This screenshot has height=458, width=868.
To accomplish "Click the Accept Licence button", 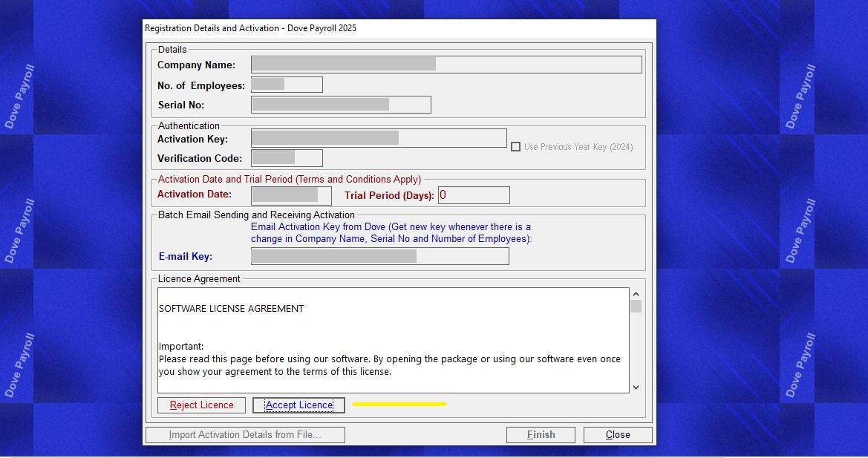I will coord(298,405).
